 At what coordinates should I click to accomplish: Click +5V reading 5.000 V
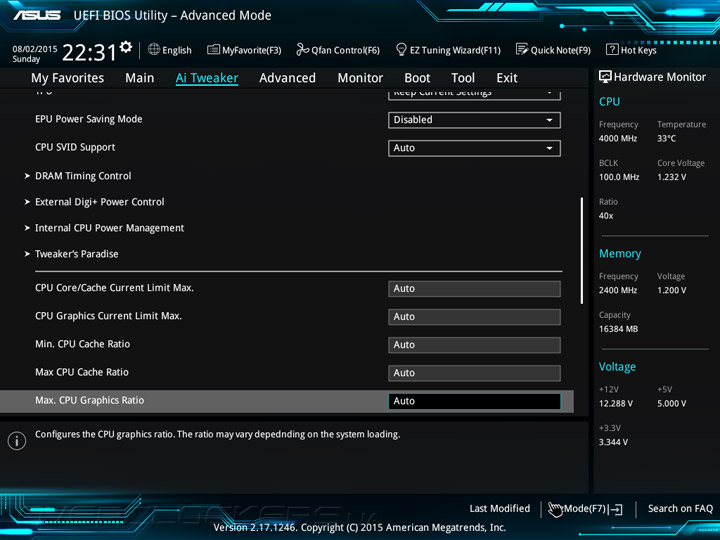pos(672,404)
